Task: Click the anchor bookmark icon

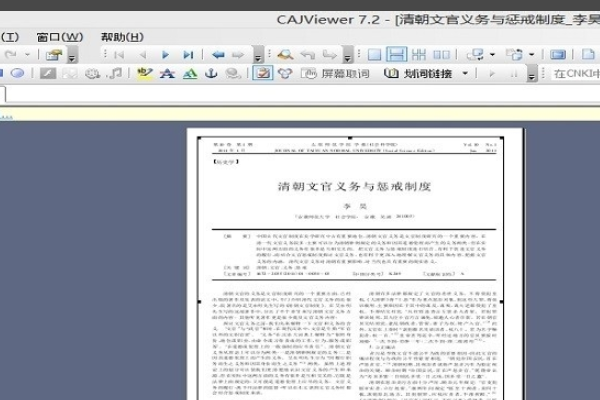Action: (x=211, y=73)
